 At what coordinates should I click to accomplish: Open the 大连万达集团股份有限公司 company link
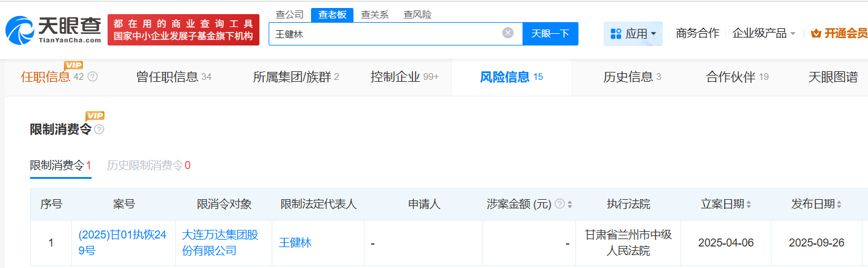[220, 243]
